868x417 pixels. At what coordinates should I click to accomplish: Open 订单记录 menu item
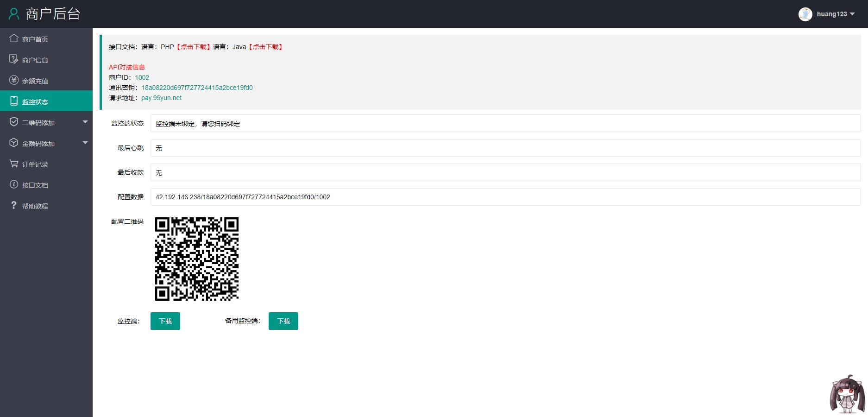tap(46, 164)
